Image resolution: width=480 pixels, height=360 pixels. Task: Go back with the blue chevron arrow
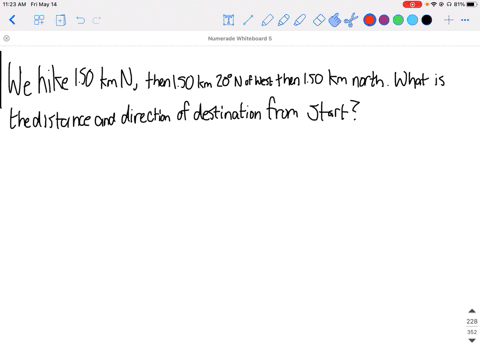pos(12,20)
